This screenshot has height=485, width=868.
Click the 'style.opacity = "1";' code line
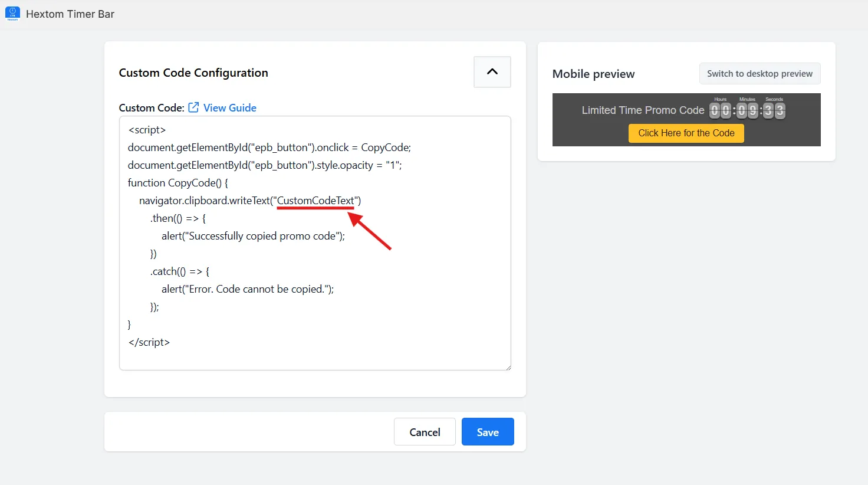(x=265, y=165)
